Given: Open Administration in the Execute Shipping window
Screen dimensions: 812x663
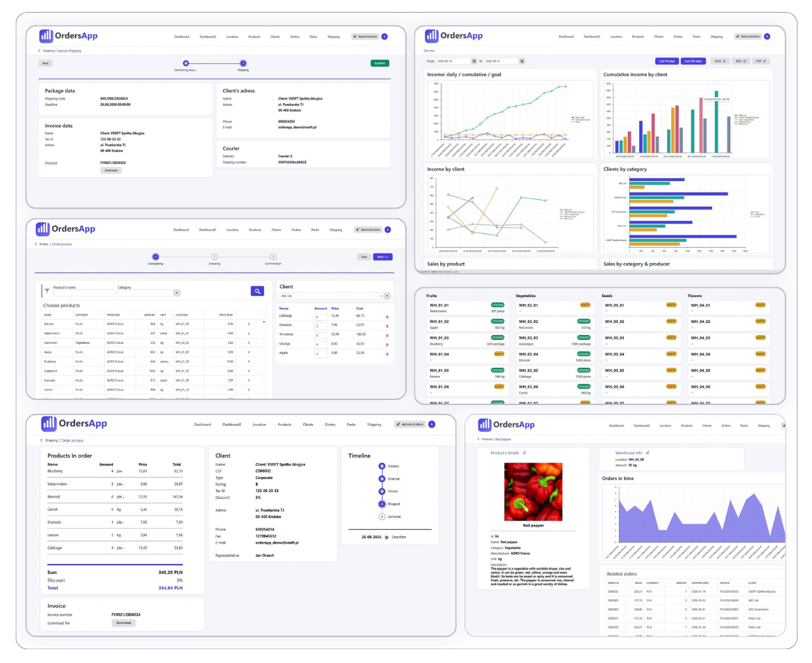Looking at the screenshot, I should (365, 37).
